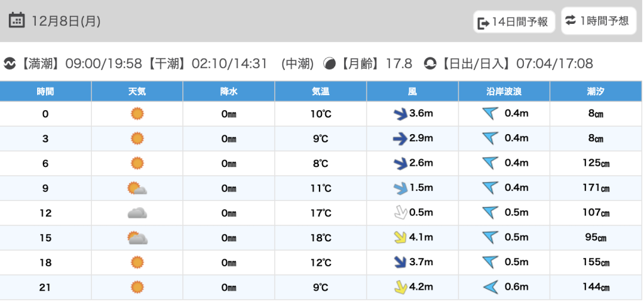Click the yellow wind arrow for 4.1m
644x301 pixels.
coord(400,237)
